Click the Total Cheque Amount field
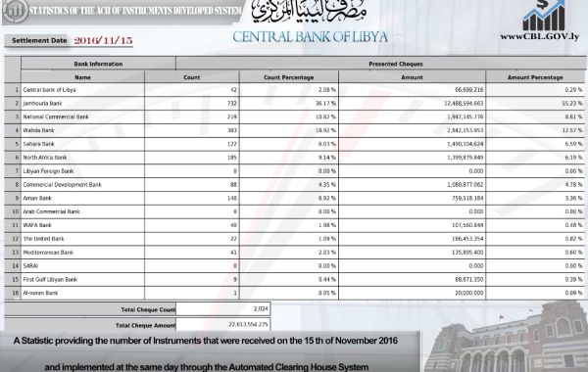Image resolution: width=588 pixels, height=372 pixels. 222,324
